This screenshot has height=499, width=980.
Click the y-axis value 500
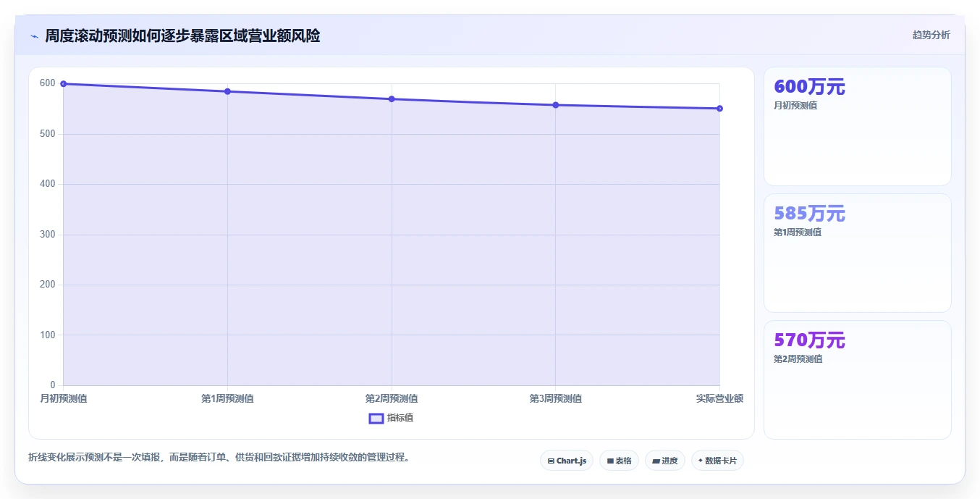click(48, 134)
